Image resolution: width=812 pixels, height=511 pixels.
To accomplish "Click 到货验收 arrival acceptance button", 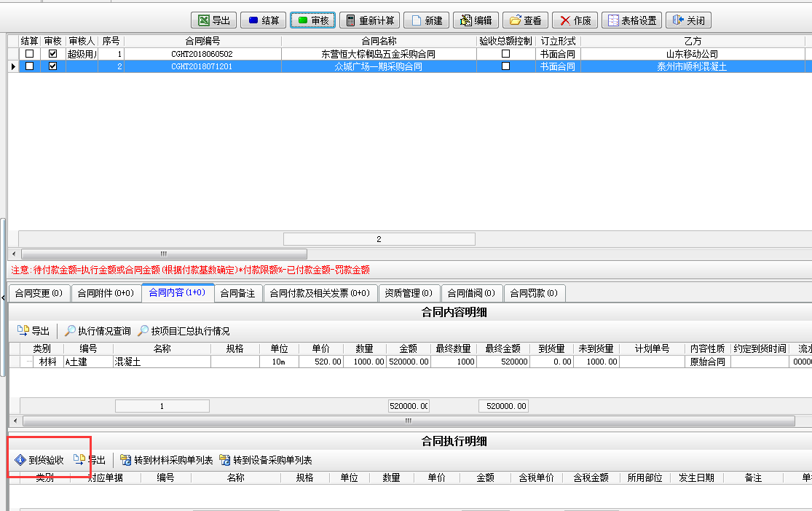I will point(39,461).
